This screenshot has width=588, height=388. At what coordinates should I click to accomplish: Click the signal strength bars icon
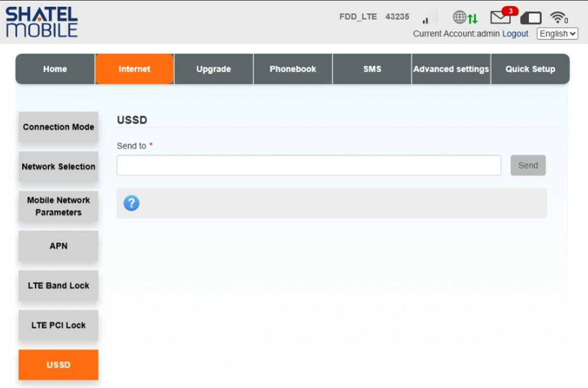click(430, 17)
